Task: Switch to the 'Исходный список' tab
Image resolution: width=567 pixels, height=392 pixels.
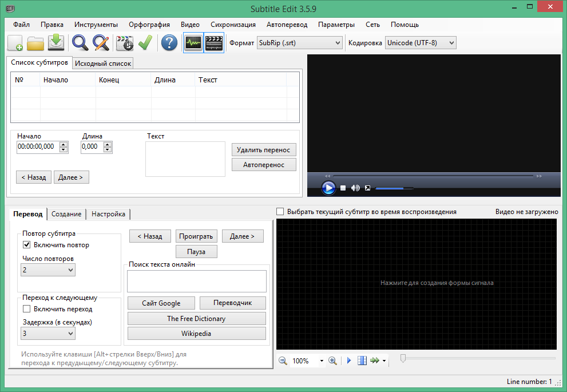Action: tap(103, 64)
